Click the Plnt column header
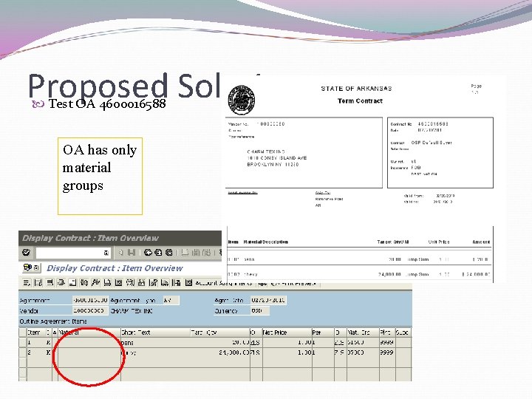The image size is (532, 399). (386, 332)
